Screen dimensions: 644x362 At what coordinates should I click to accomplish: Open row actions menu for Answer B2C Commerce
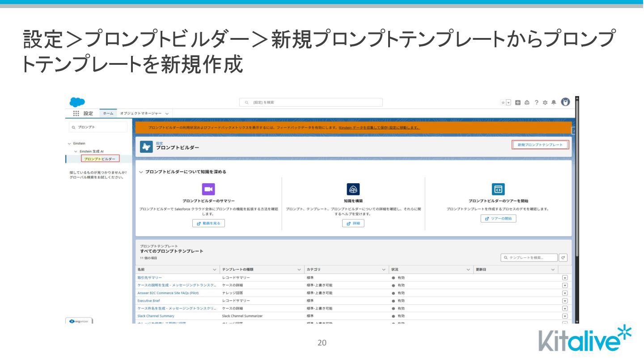pyautogui.click(x=564, y=293)
